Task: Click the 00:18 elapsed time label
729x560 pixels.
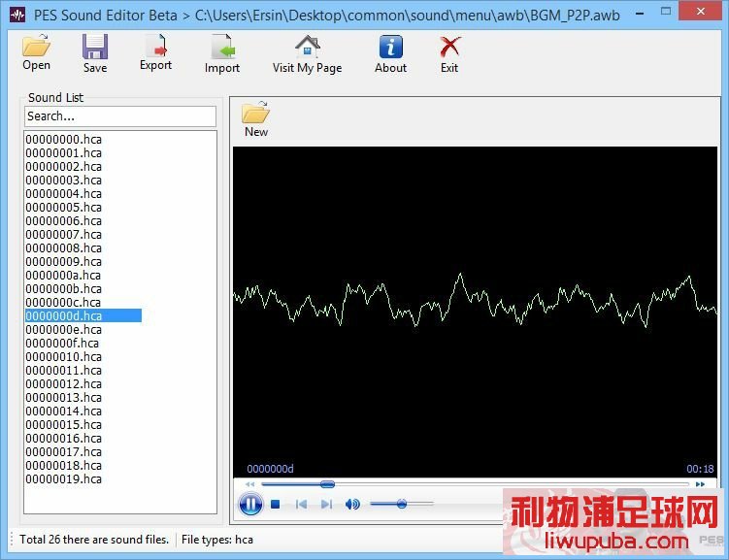Action: [x=700, y=469]
